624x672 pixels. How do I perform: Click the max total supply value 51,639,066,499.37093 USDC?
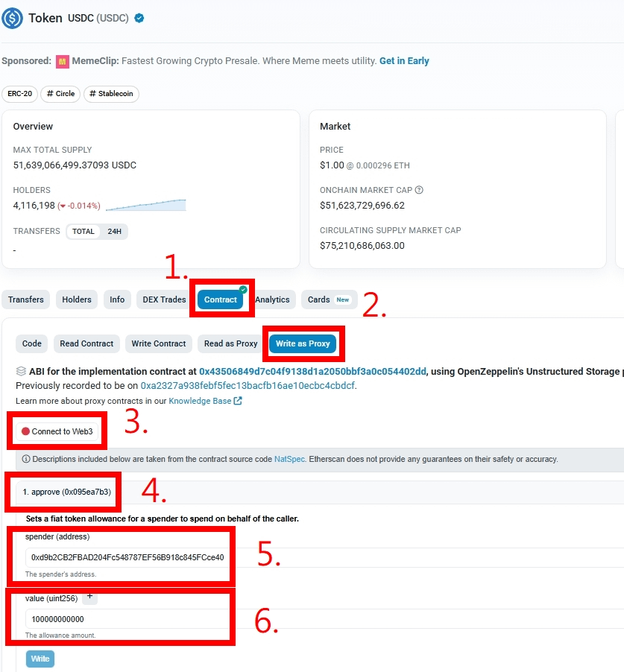tap(75, 165)
